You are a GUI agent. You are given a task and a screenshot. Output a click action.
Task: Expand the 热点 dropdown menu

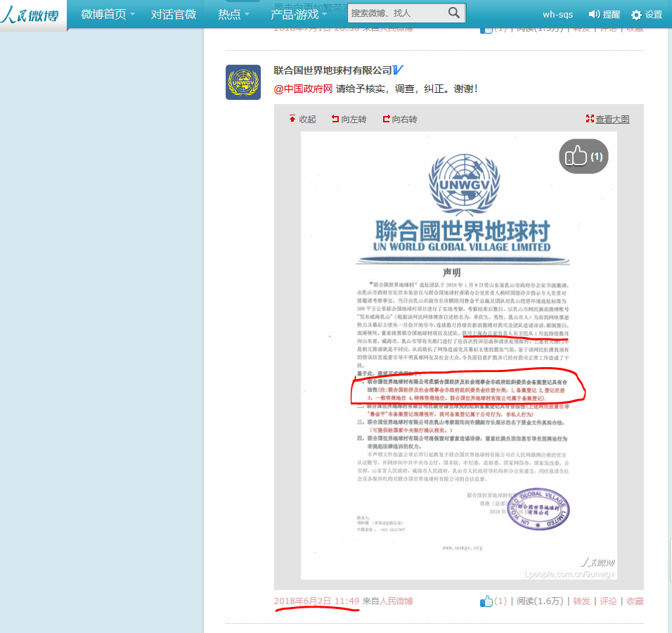click(x=233, y=15)
